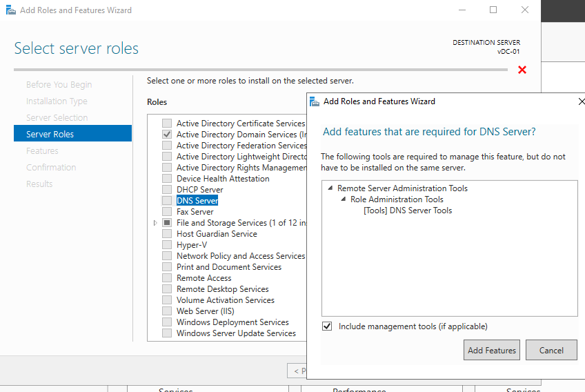This screenshot has height=392, width=585.
Task: Check Windows Server Update Services role
Action: 167,333
